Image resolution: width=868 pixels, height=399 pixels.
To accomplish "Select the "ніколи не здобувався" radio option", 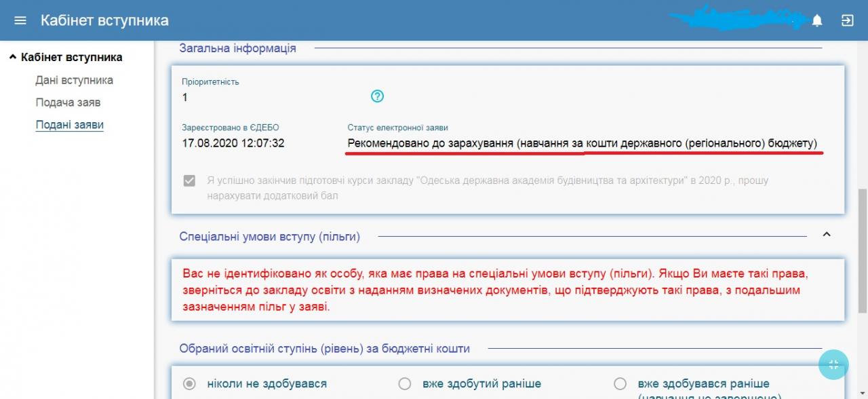I will click(191, 384).
